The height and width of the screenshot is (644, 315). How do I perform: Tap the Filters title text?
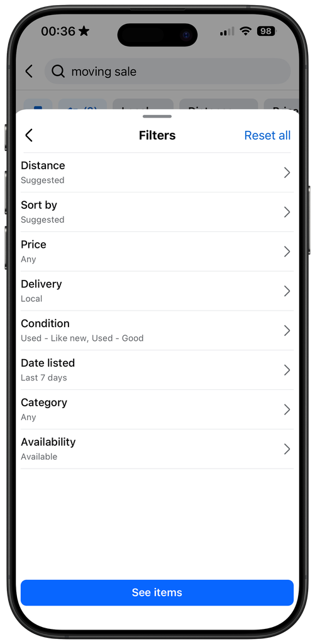coord(157,135)
